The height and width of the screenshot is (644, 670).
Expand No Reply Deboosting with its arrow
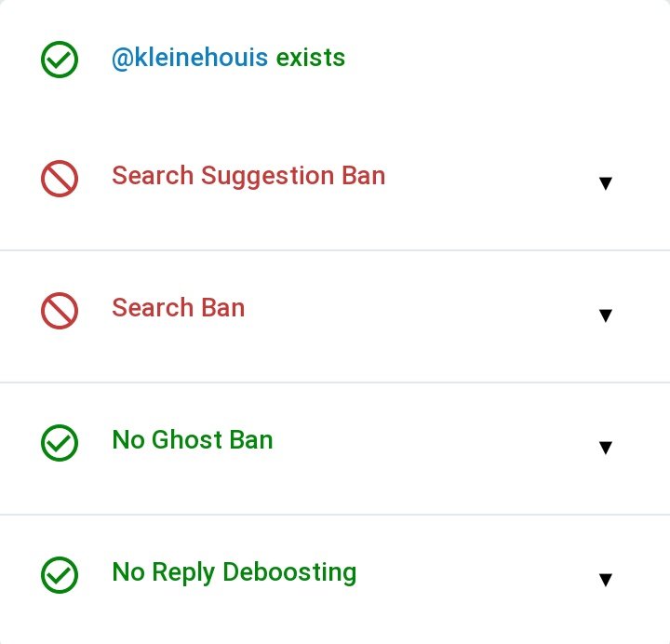pyautogui.click(x=605, y=580)
